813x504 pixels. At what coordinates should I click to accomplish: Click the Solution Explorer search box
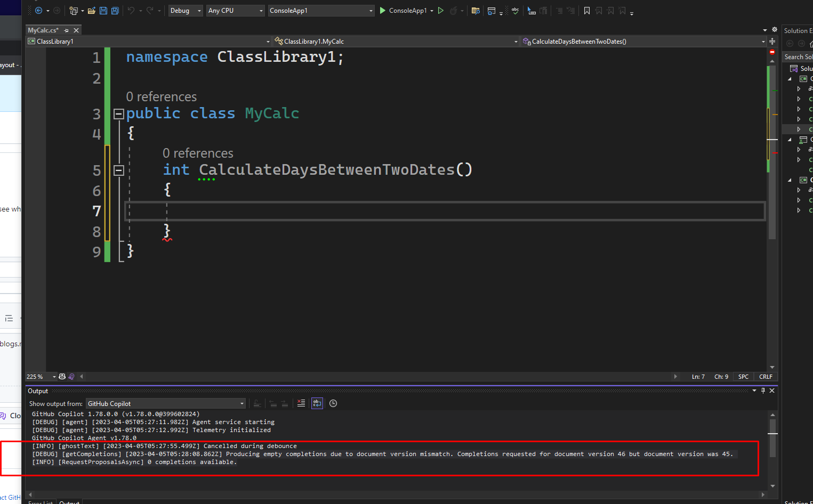tap(798, 57)
